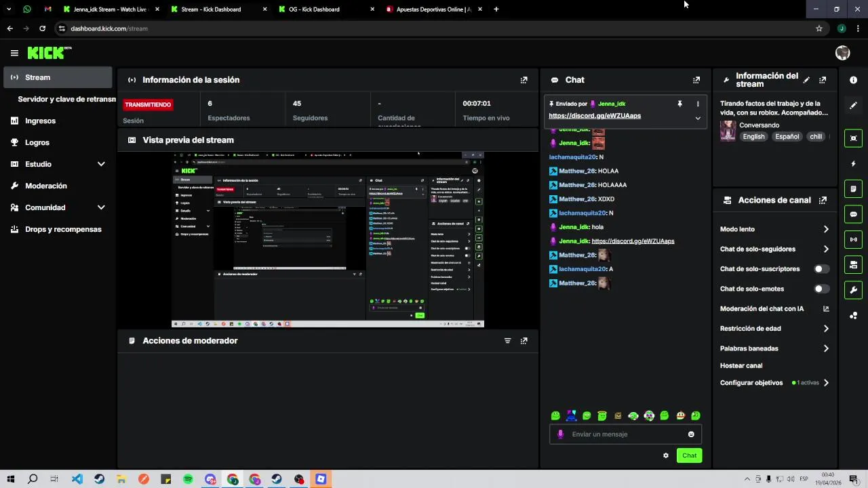Open Configurar objetivos arrow

[x=826, y=383]
